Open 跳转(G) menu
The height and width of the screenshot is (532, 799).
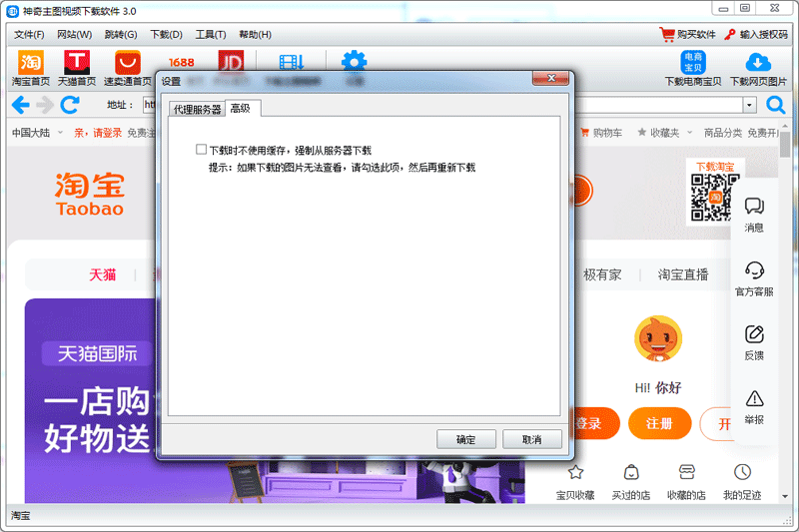click(121, 35)
